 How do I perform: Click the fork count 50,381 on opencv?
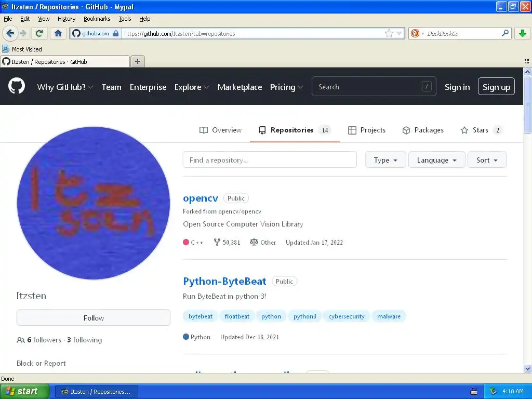click(x=227, y=242)
